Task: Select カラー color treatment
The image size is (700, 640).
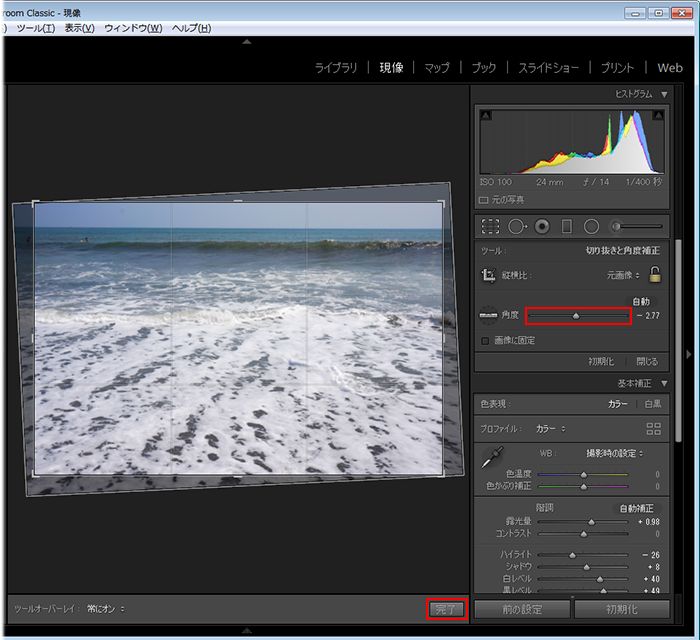Action: click(x=617, y=404)
